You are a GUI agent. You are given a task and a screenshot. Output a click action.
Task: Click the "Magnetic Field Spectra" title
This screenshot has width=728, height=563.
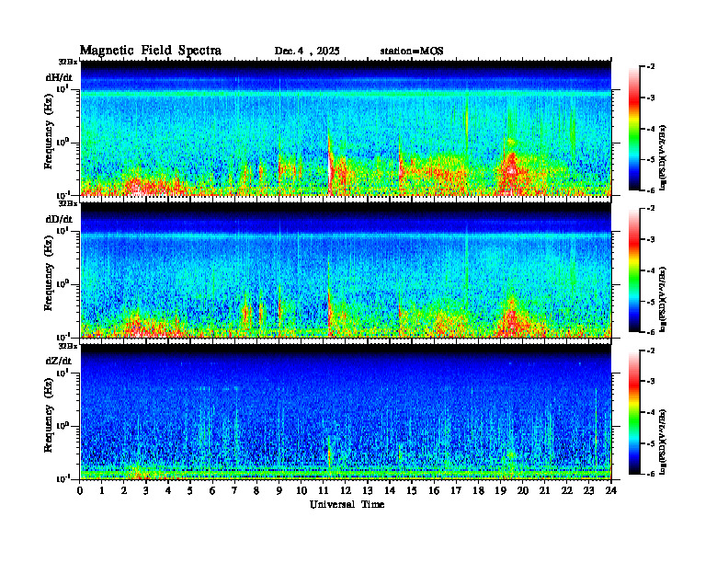(x=151, y=51)
